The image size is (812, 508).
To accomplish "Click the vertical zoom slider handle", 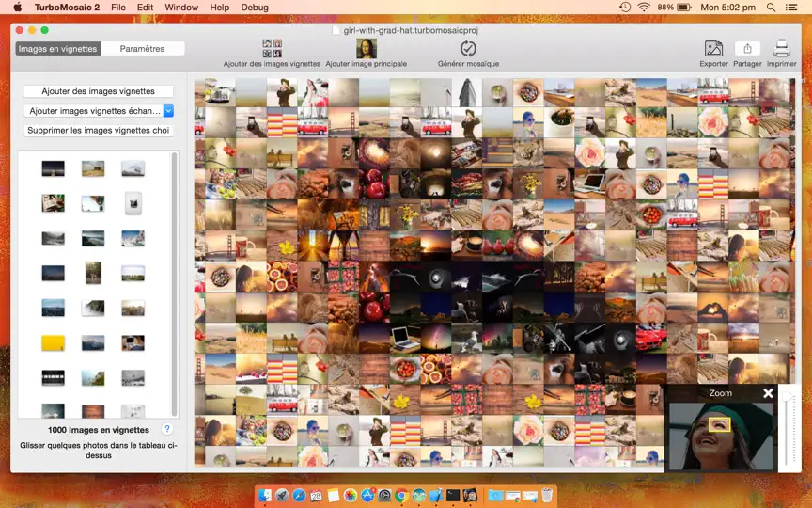I will point(788,397).
